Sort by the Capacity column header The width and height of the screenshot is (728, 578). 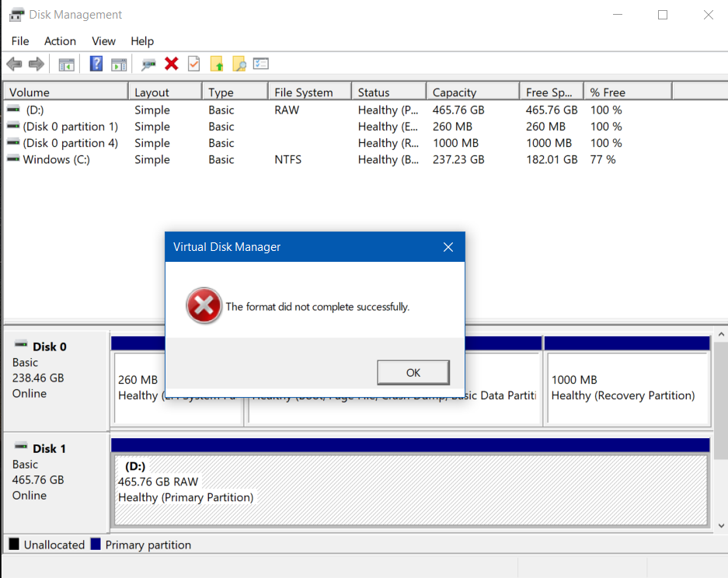[x=472, y=92]
